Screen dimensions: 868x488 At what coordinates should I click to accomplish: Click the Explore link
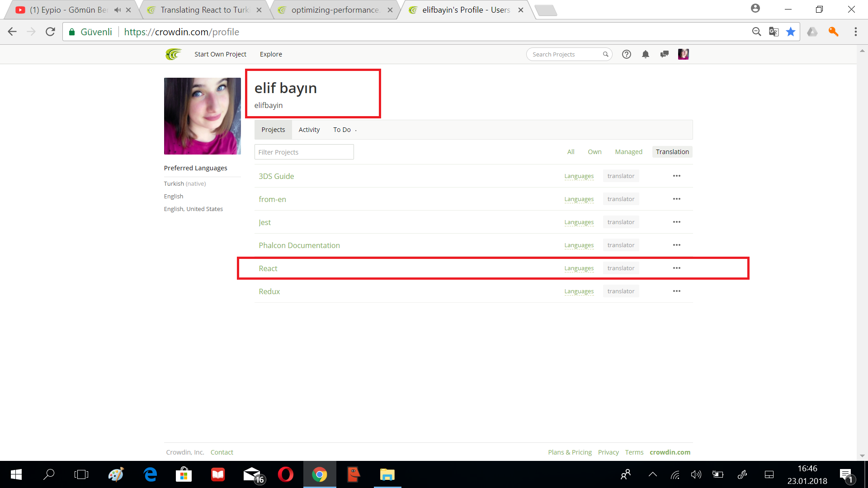(x=271, y=54)
